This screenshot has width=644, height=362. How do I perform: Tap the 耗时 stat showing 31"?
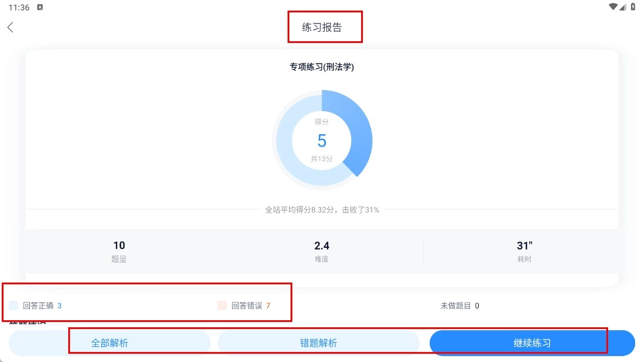524,251
